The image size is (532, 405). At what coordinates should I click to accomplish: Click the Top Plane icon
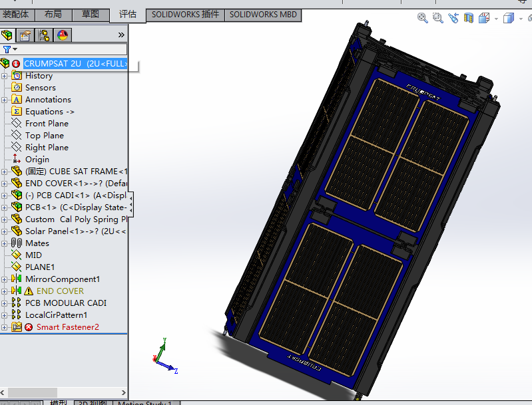17,135
